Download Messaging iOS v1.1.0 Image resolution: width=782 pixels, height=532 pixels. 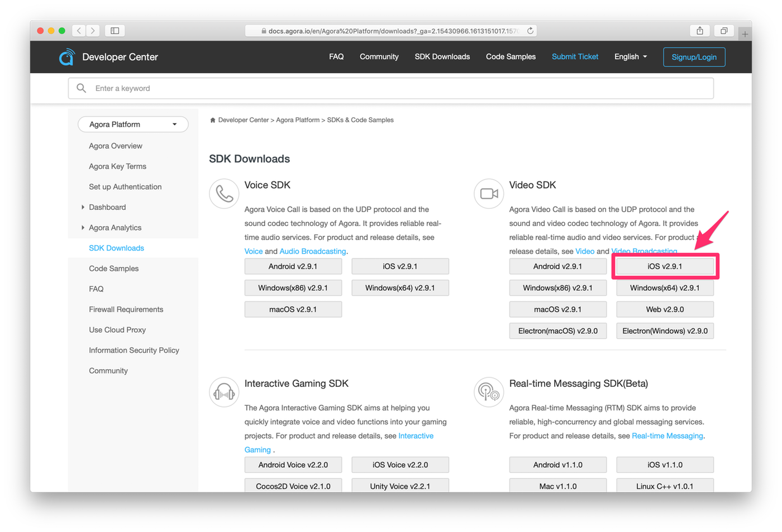[665, 465]
